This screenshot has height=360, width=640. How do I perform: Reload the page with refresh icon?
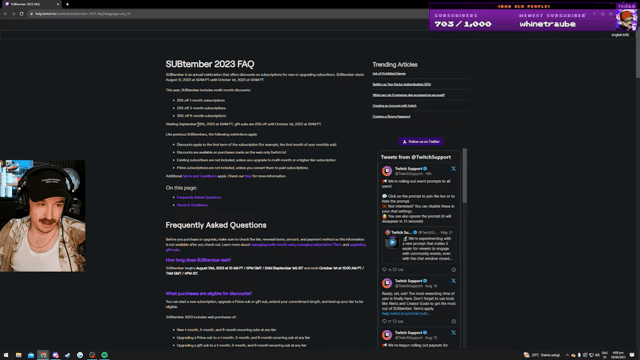pos(21,14)
